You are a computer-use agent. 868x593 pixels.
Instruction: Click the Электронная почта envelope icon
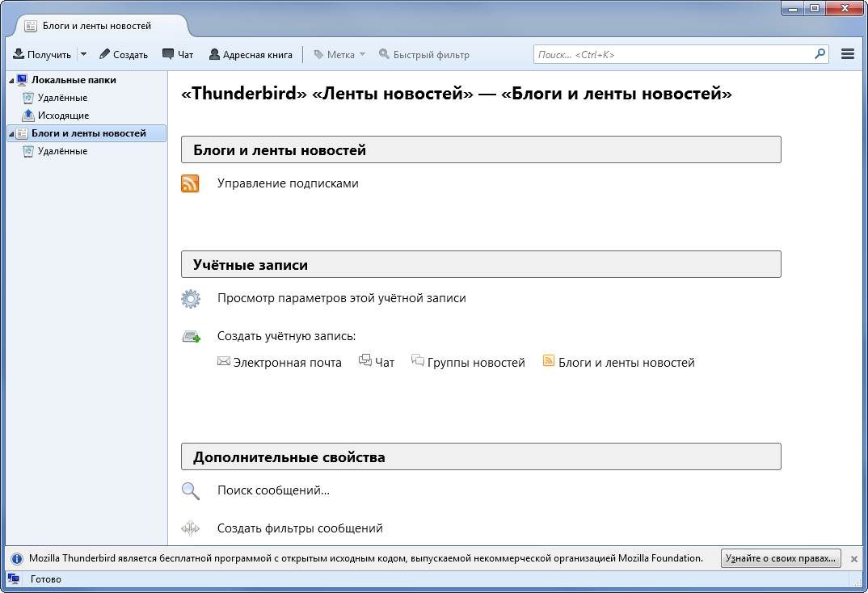pyautogui.click(x=224, y=361)
